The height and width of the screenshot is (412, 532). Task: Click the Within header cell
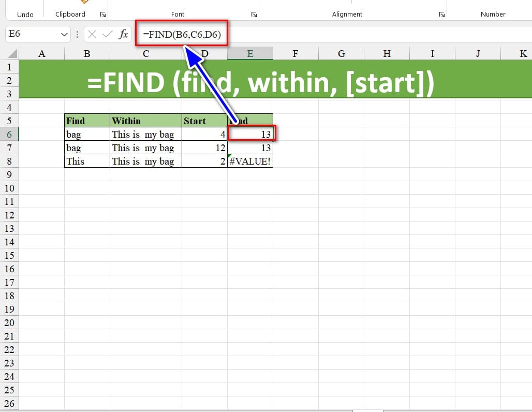point(146,121)
